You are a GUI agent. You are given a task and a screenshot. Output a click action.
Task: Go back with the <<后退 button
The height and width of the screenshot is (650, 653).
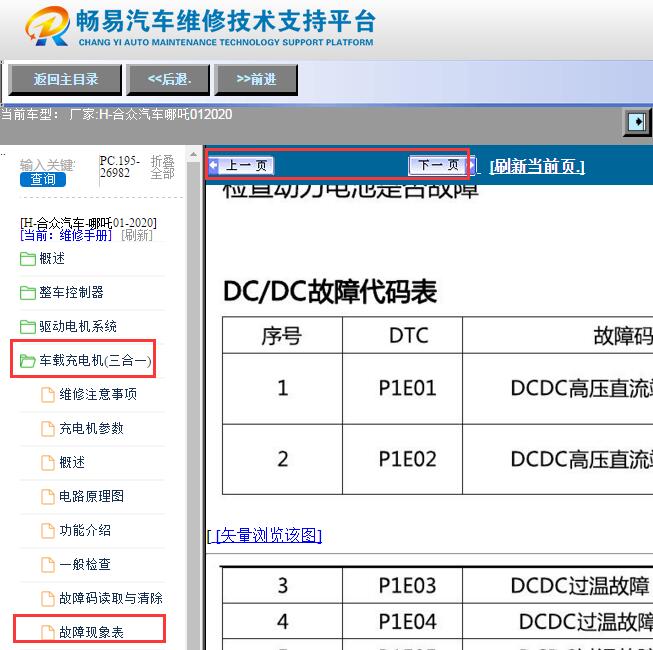(168, 79)
